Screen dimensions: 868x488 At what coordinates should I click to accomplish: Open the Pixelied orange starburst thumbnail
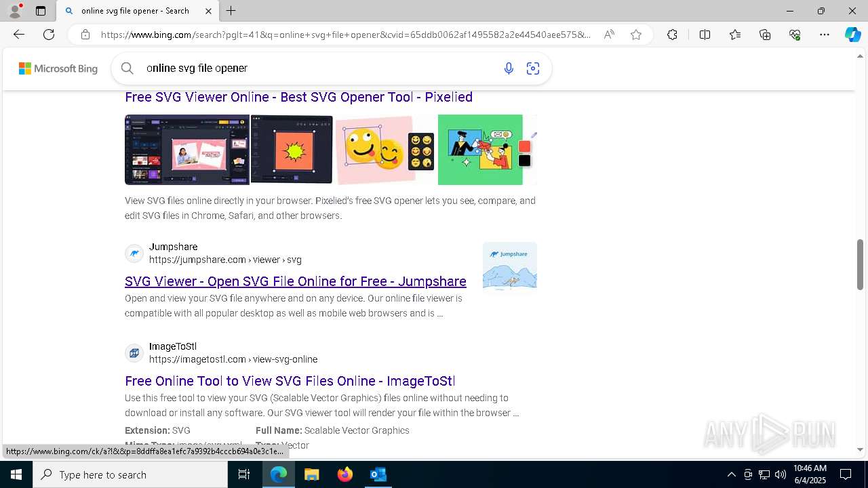point(292,150)
